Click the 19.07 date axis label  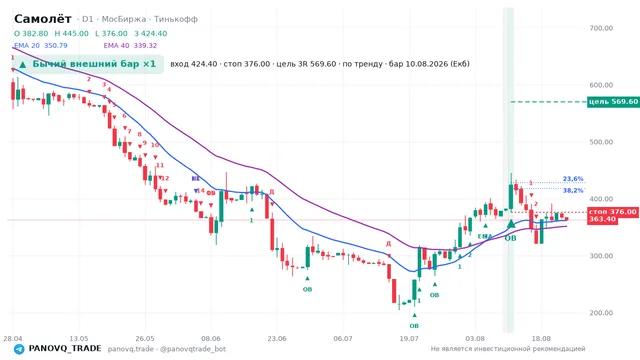(409, 338)
